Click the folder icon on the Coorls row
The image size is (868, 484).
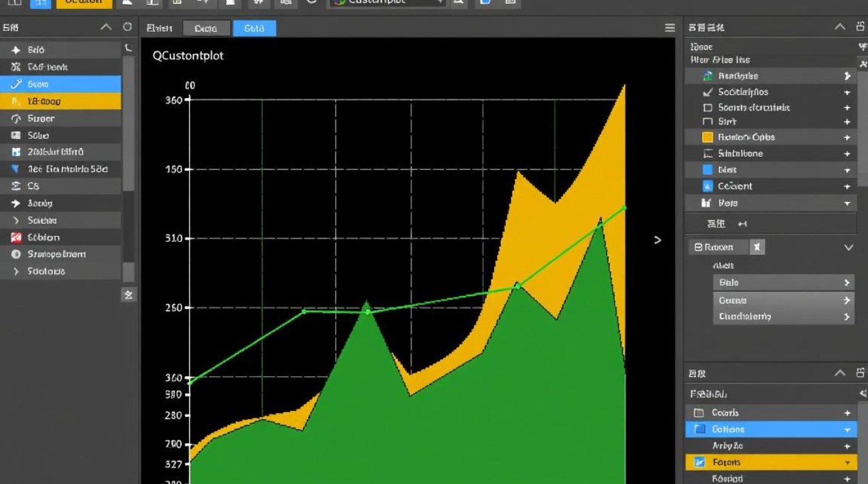coord(698,412)
